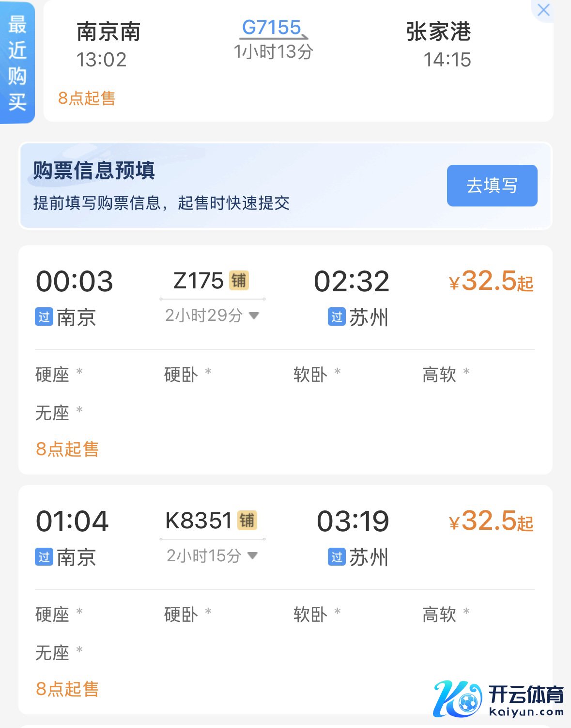This screenshot has height=728, width=571.
Task: Tap the 过 icon beside 苏州 at 03:19
Action: (337, 557)
